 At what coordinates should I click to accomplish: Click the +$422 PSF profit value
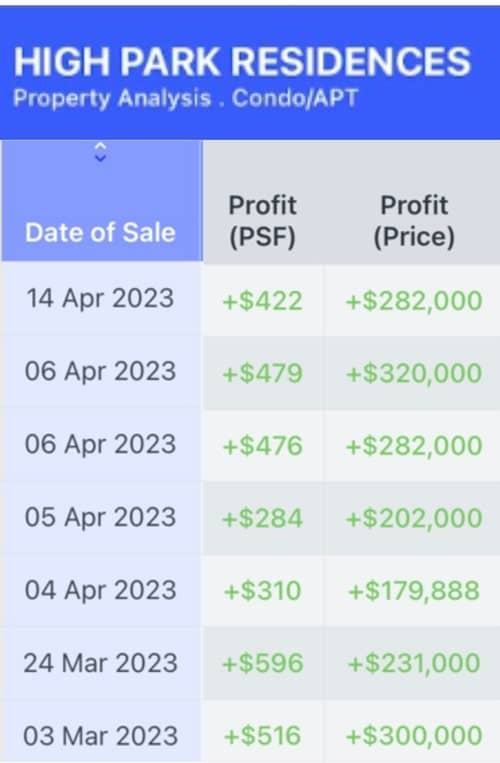pyautogui.click(x=263, y=301)
